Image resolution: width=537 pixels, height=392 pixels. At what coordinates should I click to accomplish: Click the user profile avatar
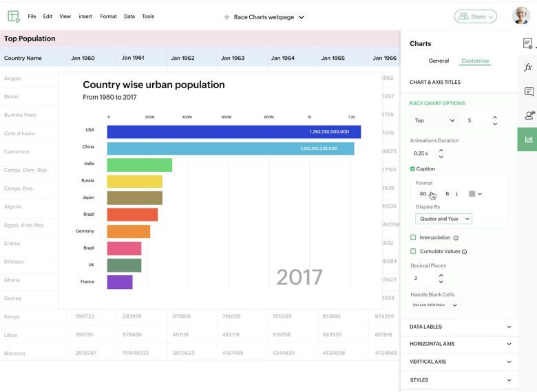click(x=521, y=16)
